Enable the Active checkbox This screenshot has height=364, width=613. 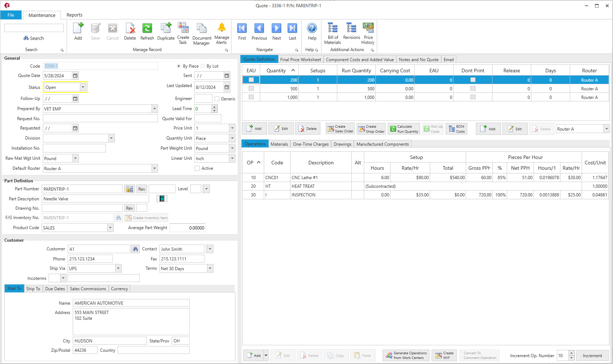click(197, 168)
